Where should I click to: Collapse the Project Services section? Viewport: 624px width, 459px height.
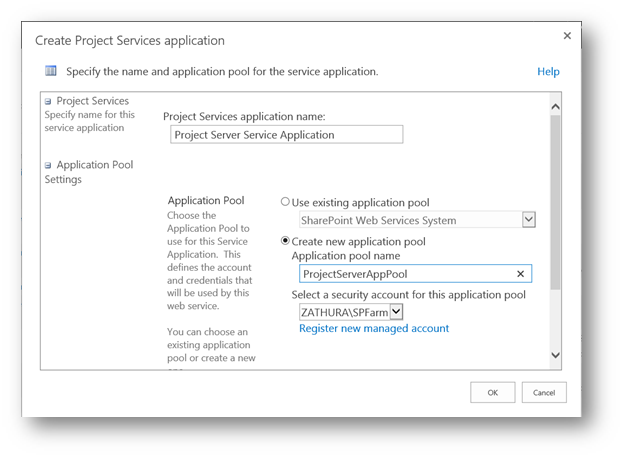[x=48, y=102]
